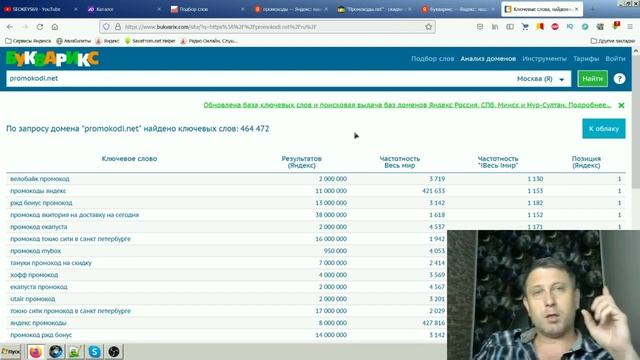Viewport: 640px width, 360px height.
Task: Reload the current page
Action: [x=40, y=27]
